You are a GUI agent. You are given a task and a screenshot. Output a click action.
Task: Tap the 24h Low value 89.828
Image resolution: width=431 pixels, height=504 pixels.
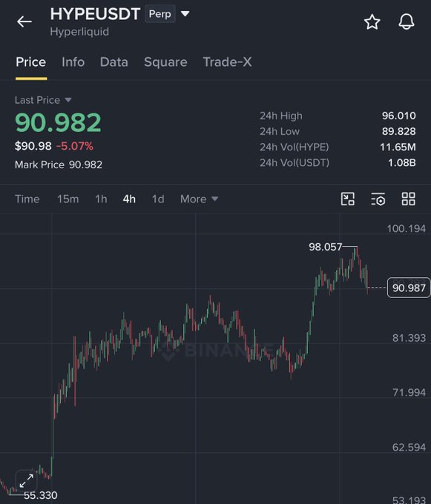(399, 131)
